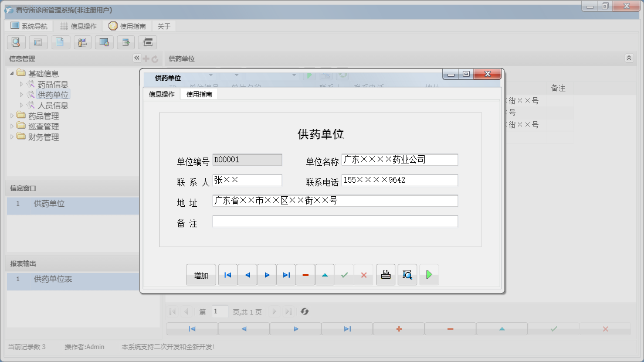
Task: Collapse the 基础信息 tree folder
Action: tap(12, 74)
